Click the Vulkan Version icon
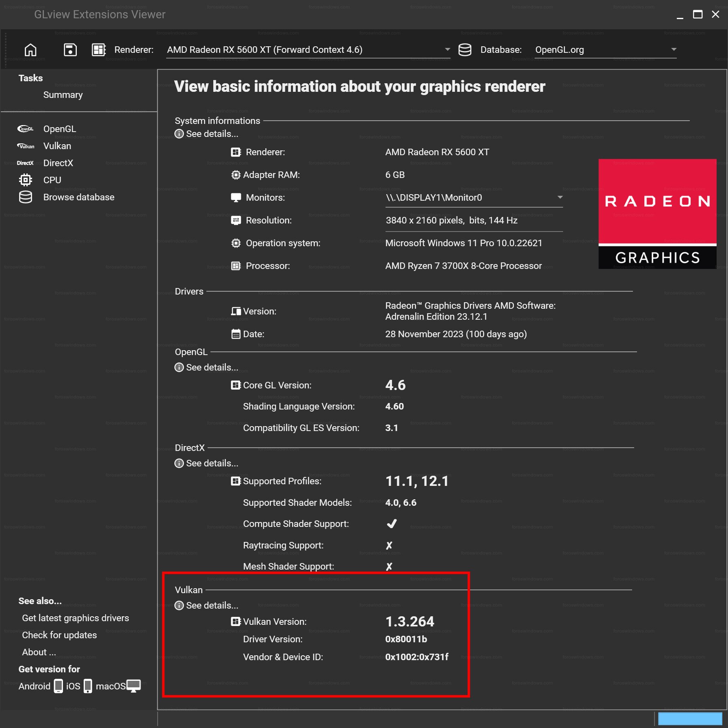 [x=236, y=622]
